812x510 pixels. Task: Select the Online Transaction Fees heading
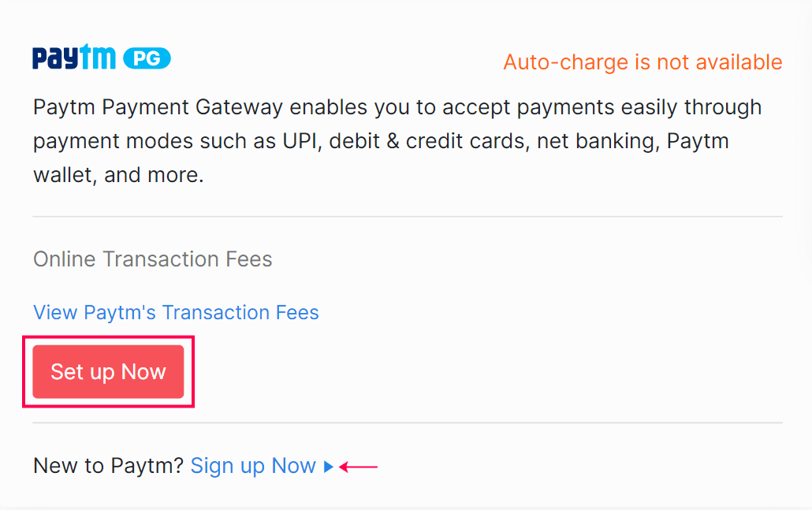pos(152,259)
